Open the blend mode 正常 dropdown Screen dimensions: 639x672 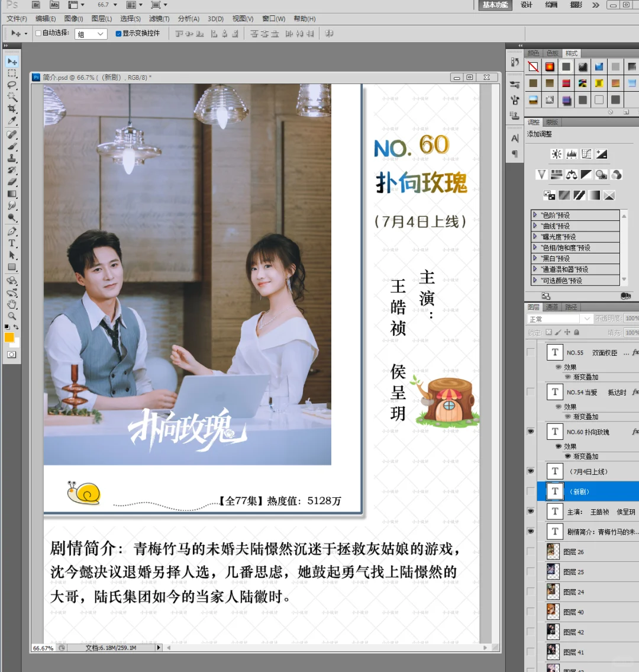559,319
